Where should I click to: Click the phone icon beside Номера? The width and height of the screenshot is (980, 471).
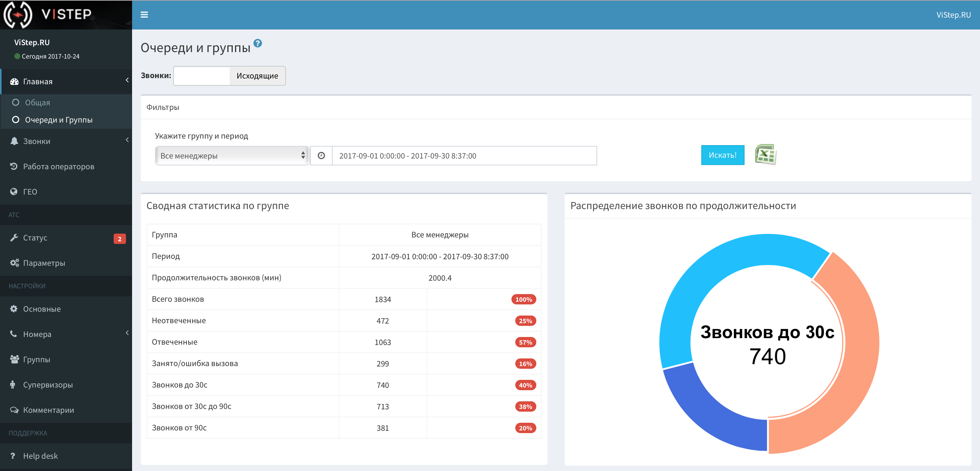click(x=13, y=334)
